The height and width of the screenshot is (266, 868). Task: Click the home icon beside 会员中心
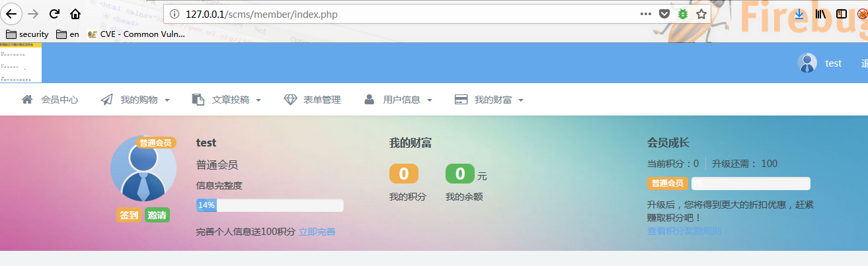[27, 100]
